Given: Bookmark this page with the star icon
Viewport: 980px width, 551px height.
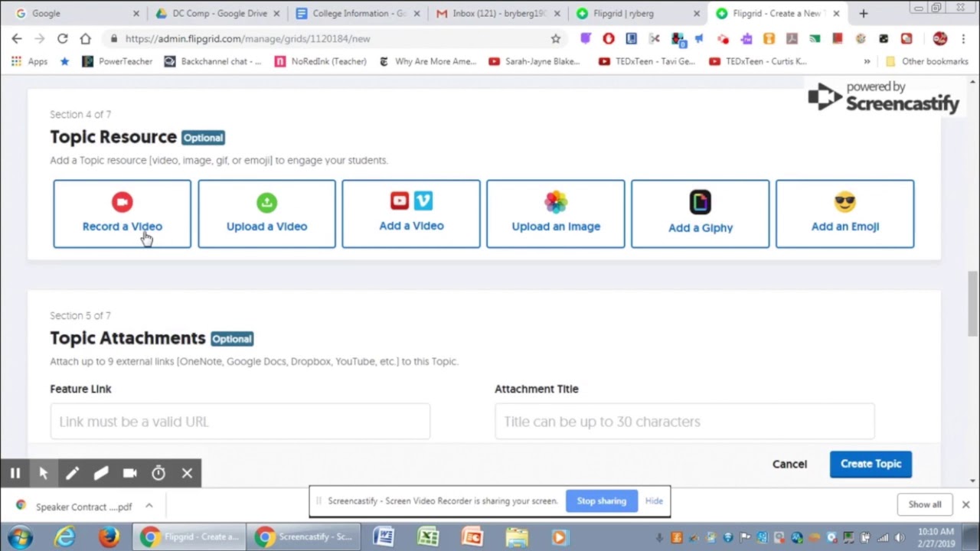Looking at the screenshot, I should tap(556, 38).
